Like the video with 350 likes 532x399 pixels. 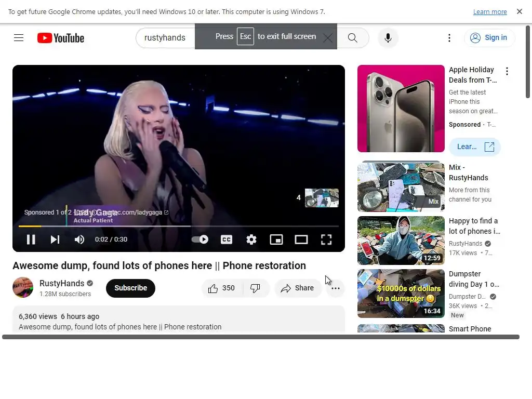click(222, 288)
